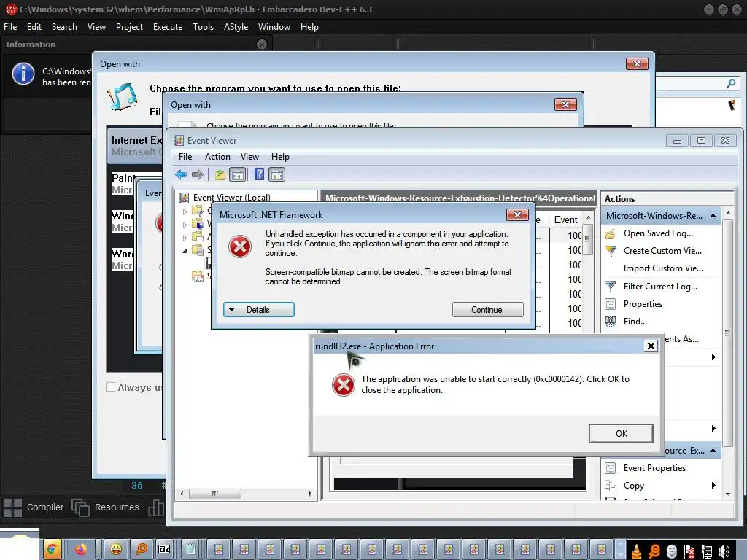
Task: Close the Dev-C++ Information panel
Action: pyautogui.click(x=262, y=44)
